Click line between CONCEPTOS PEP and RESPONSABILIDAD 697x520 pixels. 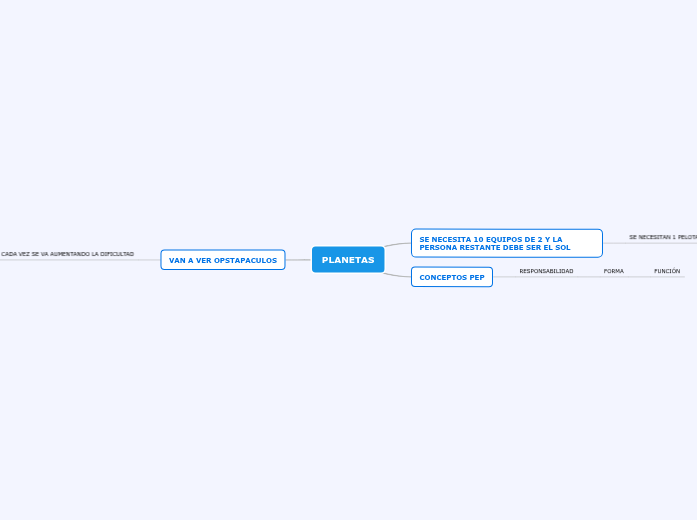[x=505, y=277]
